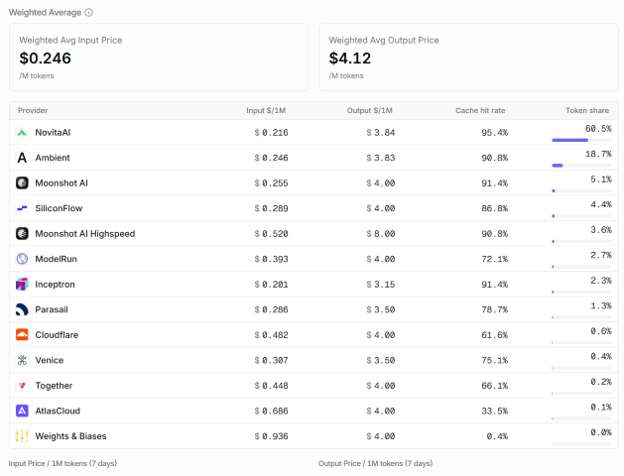Click NovitaAI input price $0.216

(271, 133)
